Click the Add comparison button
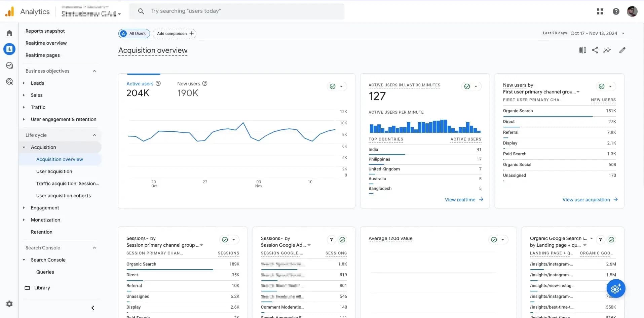The height and width of the screenshot is (318, 644). [175, 34]
